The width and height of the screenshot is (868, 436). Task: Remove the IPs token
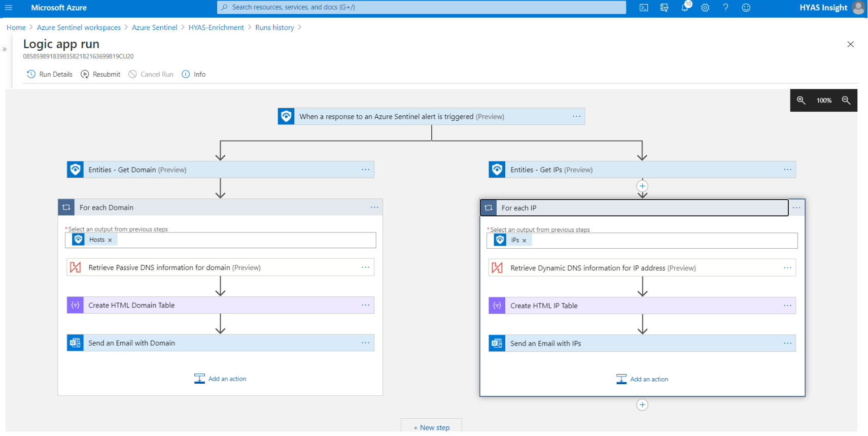[524, 241]
